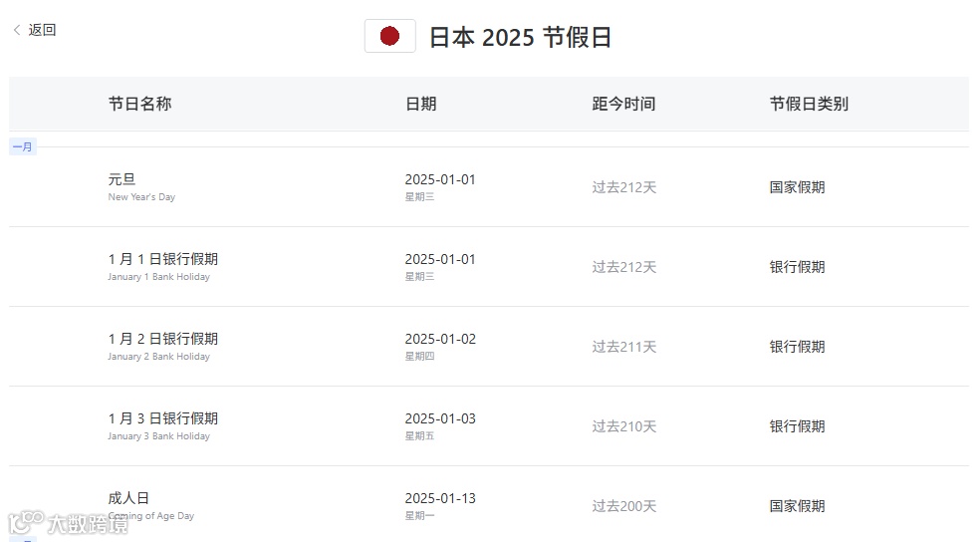The height and width of the screenshot is (542, 980).
Task: Open the 成人日 holiday row
Action: coord(489,504)
